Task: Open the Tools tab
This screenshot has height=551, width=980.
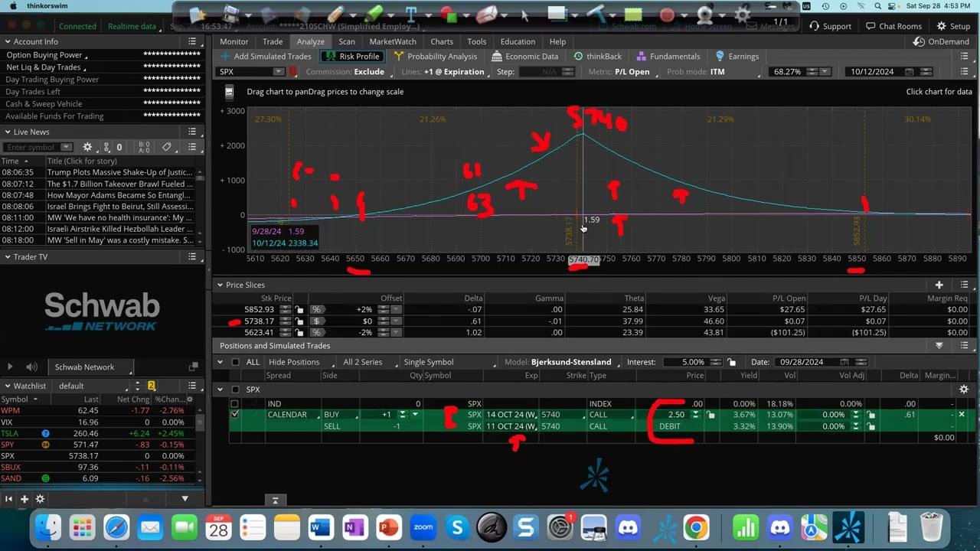Action: (x=476, y=41)
